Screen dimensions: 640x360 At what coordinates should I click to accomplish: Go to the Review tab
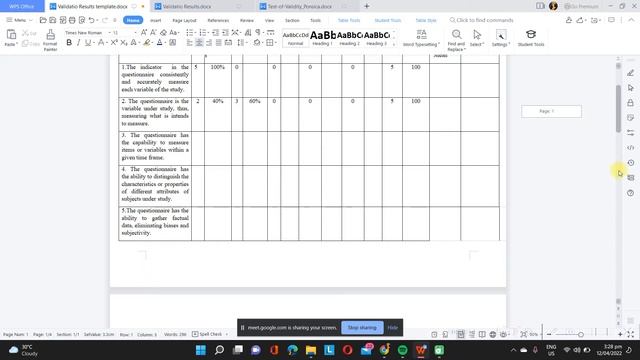(247, 20)
